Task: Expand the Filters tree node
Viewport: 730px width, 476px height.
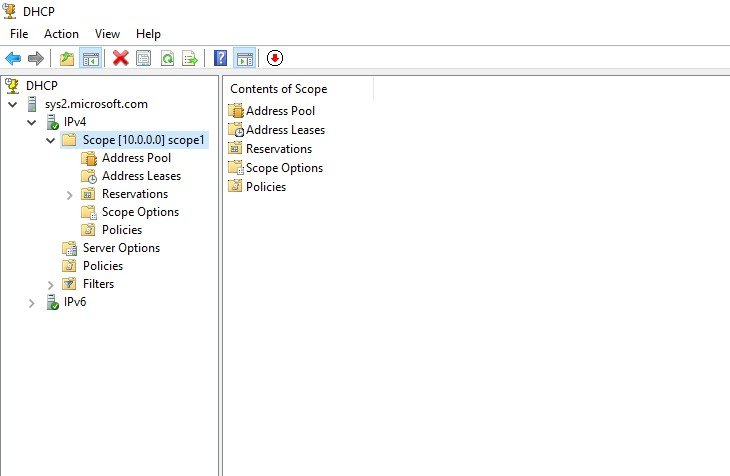Action: click(50, 285)
